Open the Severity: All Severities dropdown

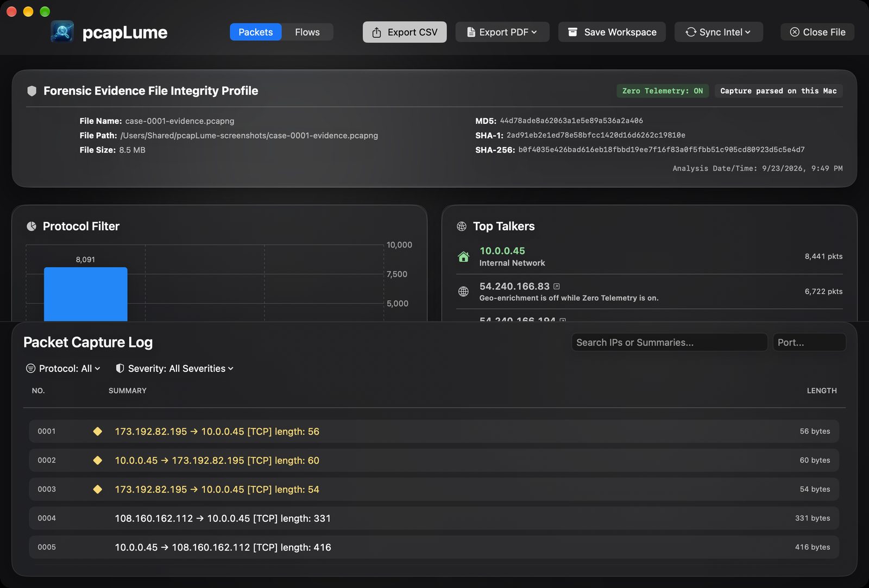[175, 369]
